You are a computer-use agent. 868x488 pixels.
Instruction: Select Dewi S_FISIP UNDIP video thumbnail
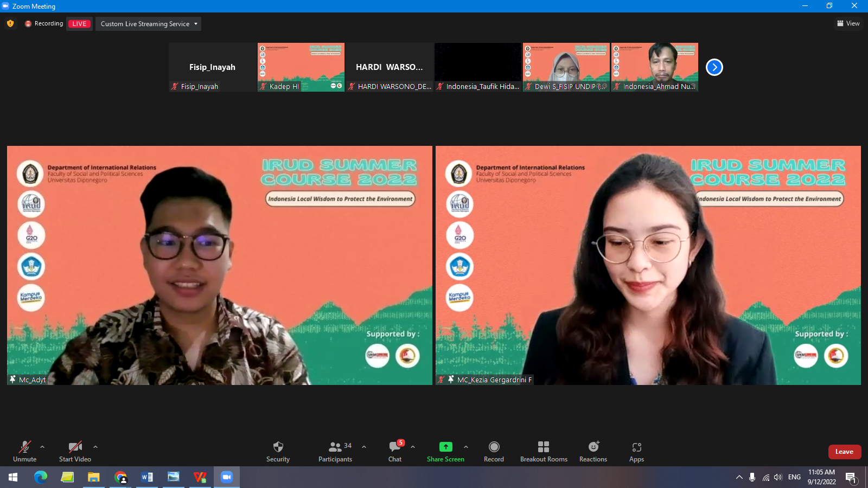(x=566, y=67)
